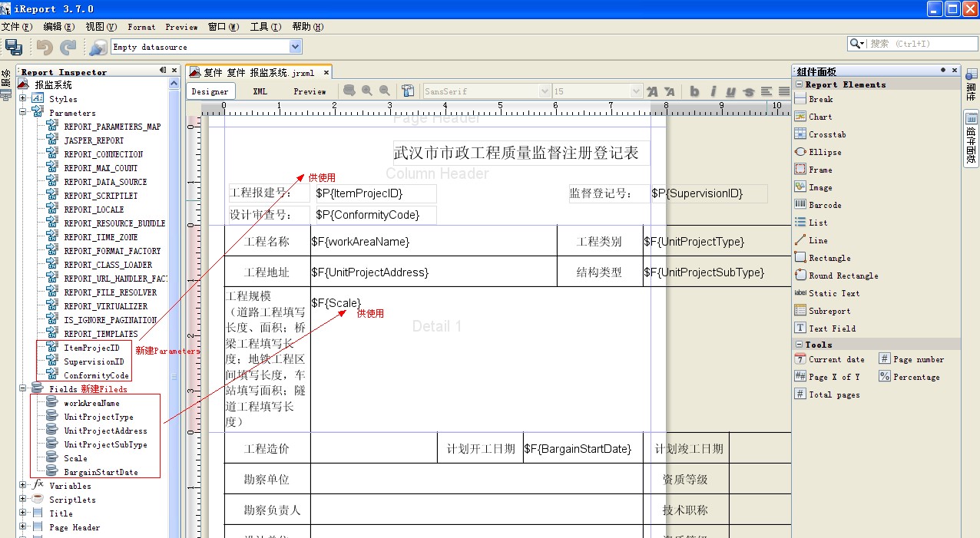Click the align left text icon

[x=766, y=91]
